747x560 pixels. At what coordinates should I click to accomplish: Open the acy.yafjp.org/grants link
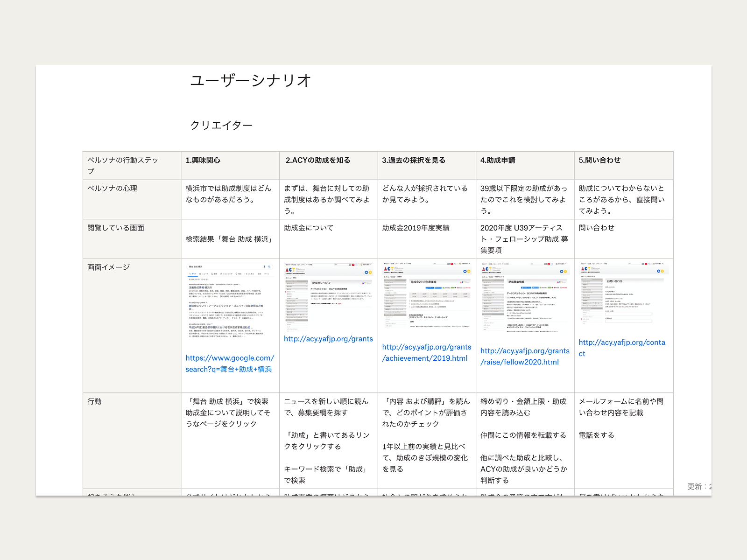tap(328, 339)
